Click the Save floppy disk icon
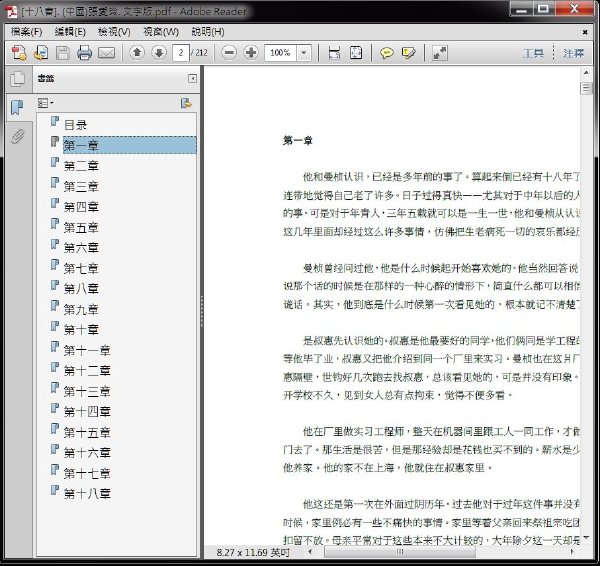This screenshot has width=600, height=566. [x=63, y=53]
